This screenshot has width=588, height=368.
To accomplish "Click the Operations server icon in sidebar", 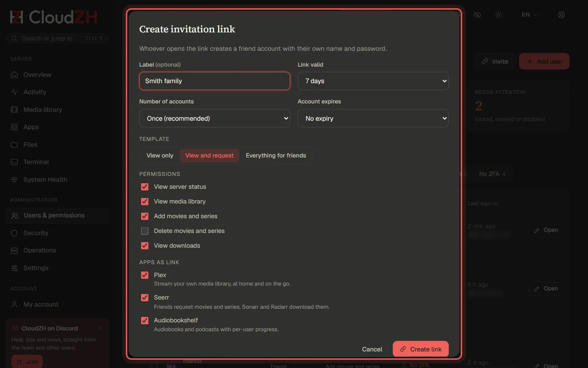I will click(x=14, y=250).
